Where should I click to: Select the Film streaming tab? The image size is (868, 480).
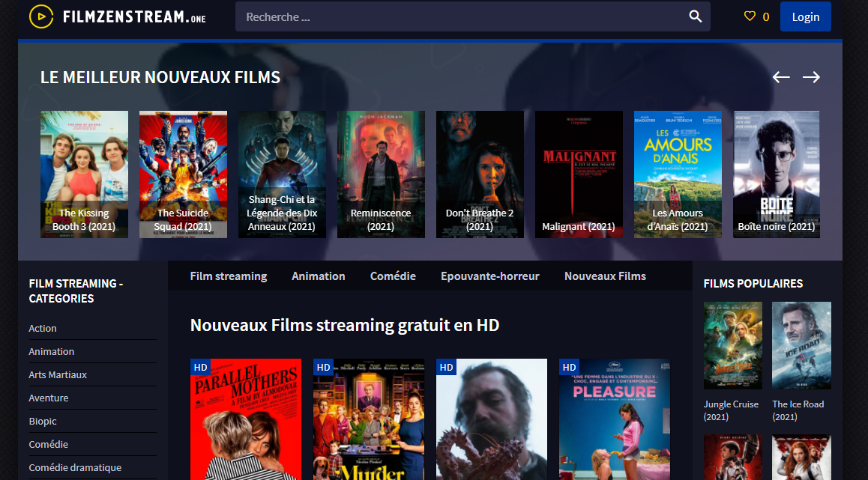pyautogui.click(x=229, y=276)
